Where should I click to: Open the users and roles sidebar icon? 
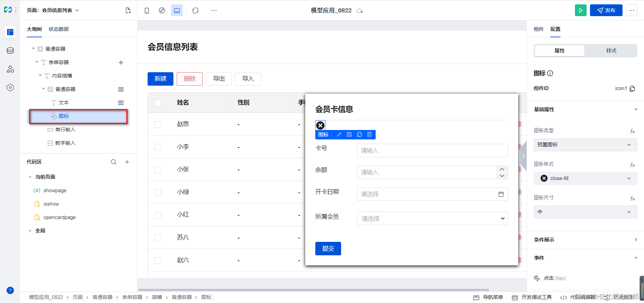tap(10, 69)
